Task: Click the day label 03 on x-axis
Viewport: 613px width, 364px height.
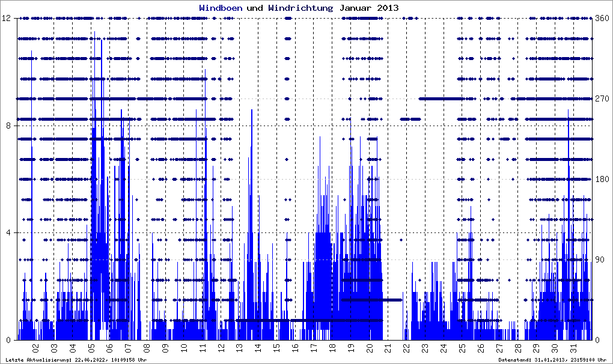Action: point(54,348)
